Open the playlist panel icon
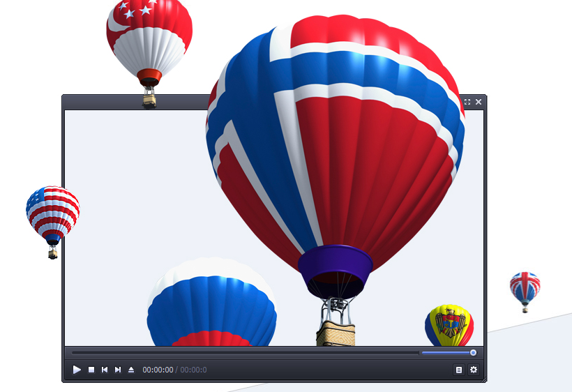The height and width of the screenshot is (392, 572). [458, 370]
